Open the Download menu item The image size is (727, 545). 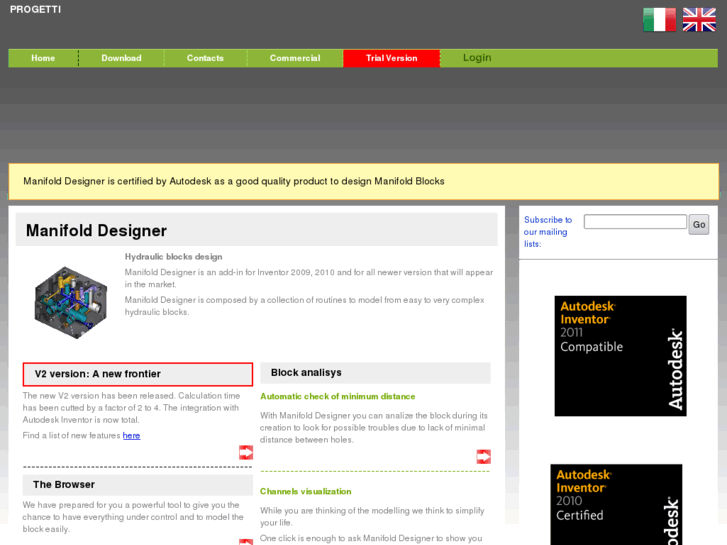coord(121,58)
